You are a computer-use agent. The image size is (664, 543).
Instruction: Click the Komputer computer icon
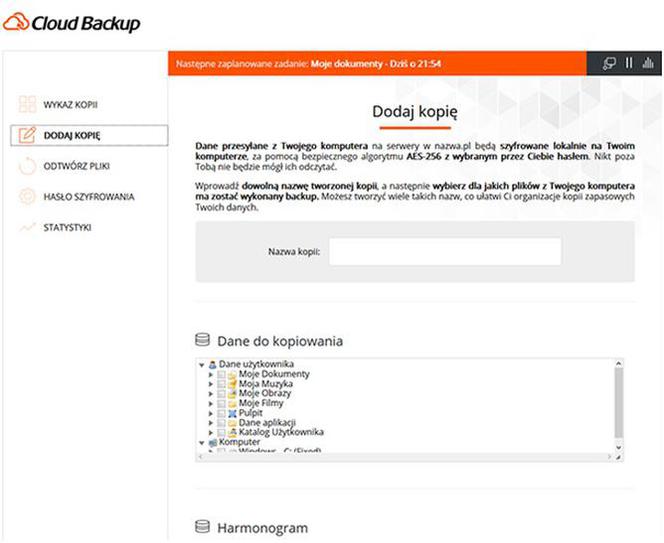tap(213, 443)
